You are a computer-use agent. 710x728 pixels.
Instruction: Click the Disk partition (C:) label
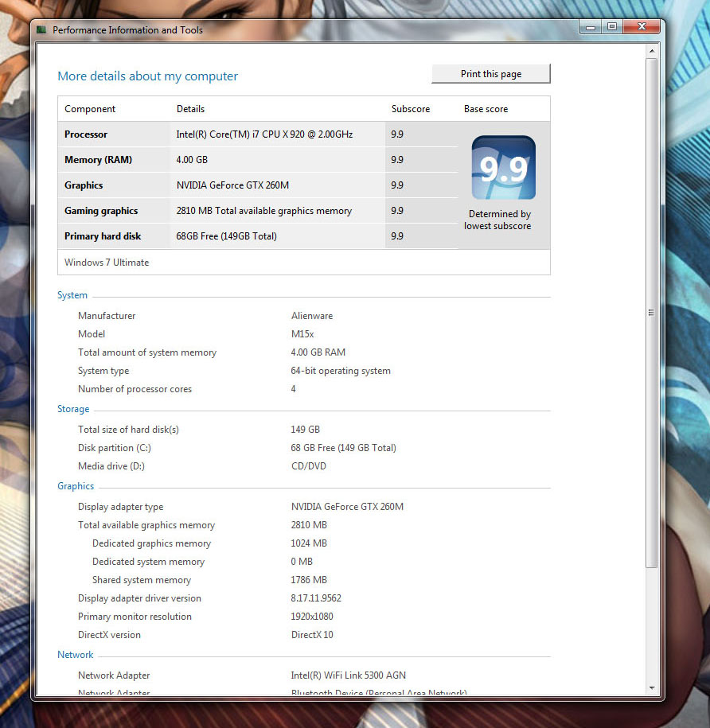(x=115, y=448)
